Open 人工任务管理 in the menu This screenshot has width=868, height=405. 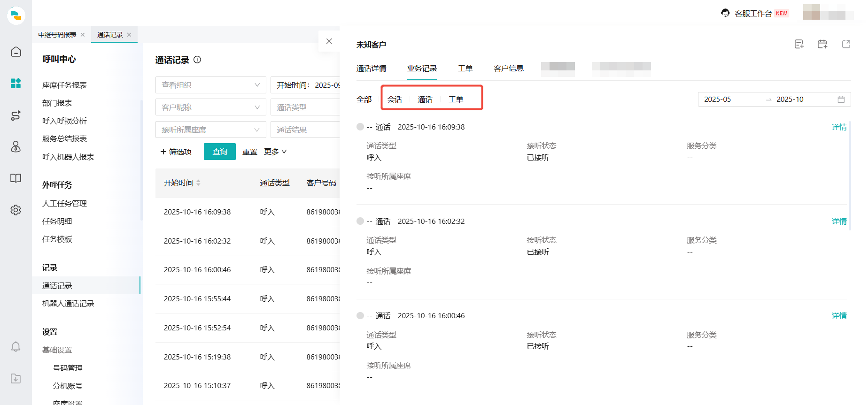64,203
